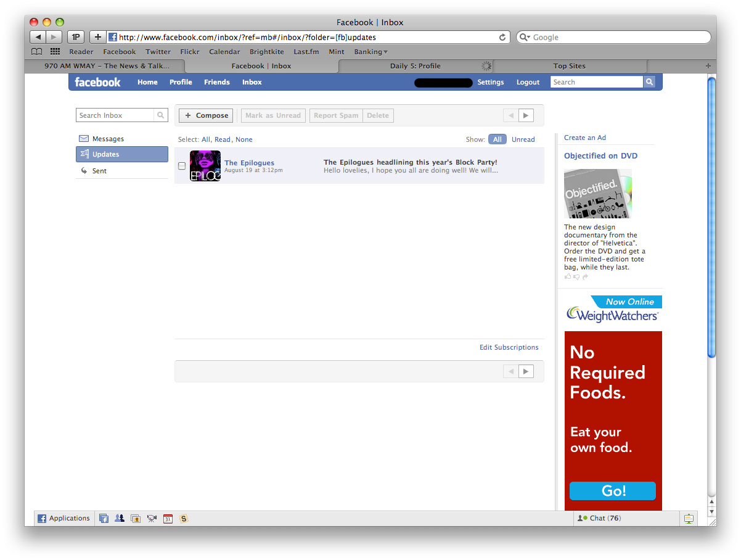Select None link
Screen dimensions: 741x560
point(244,140)
